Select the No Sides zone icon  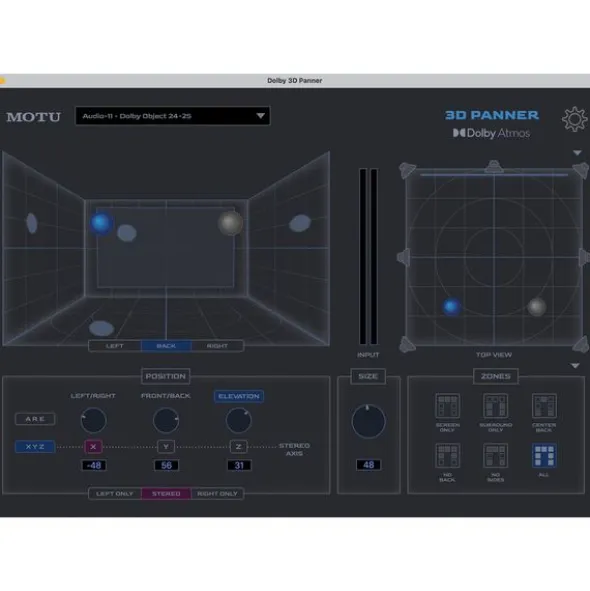[495, 455]
